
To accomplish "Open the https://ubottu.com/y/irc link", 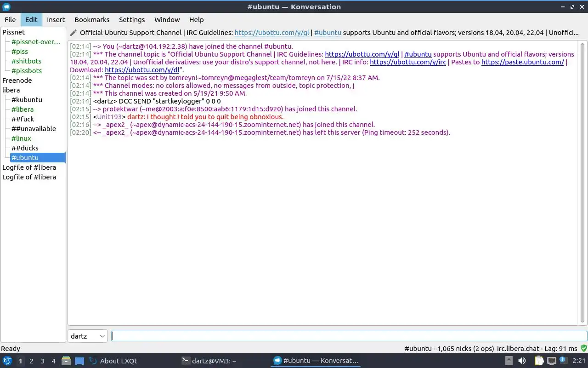I will click(x=408, y=62).
